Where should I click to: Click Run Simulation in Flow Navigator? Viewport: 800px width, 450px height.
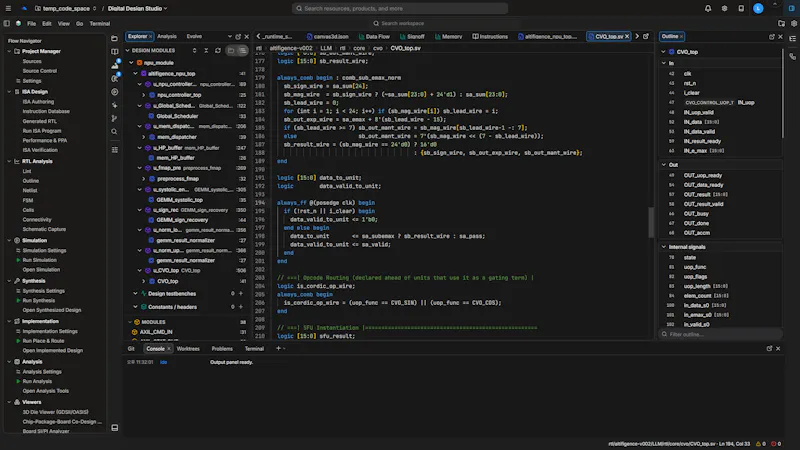(39, 260)
